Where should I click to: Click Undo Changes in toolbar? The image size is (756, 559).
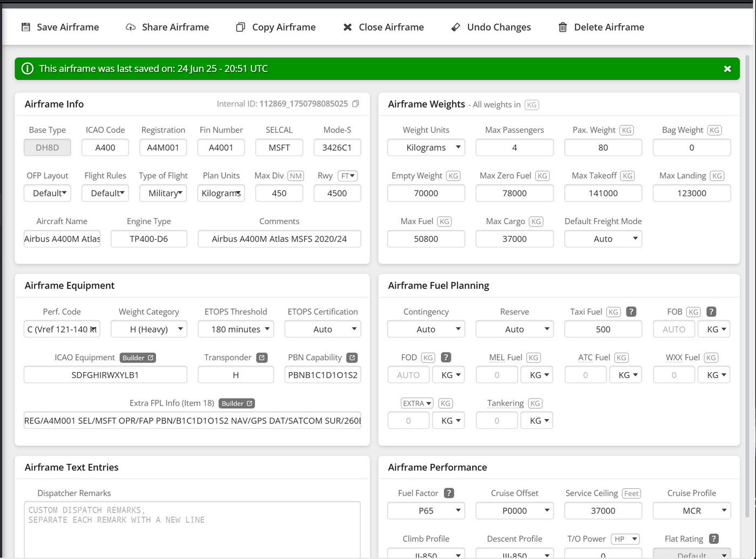pos(491,27)
